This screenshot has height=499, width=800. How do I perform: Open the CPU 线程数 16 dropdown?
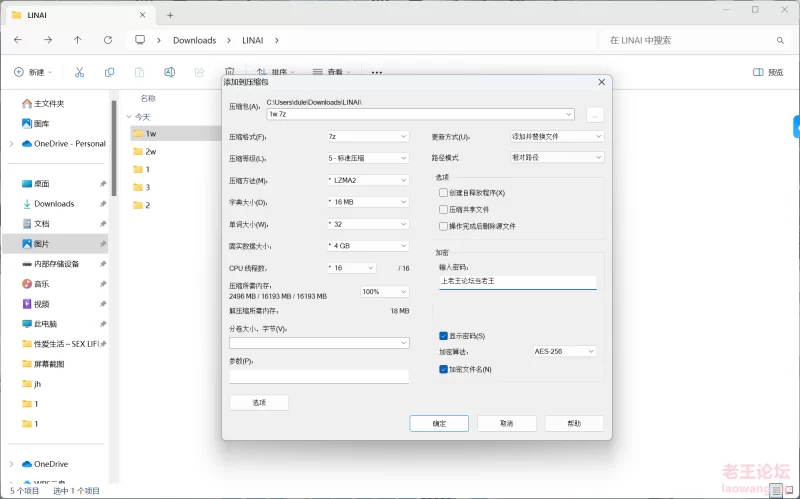(352, 268)
